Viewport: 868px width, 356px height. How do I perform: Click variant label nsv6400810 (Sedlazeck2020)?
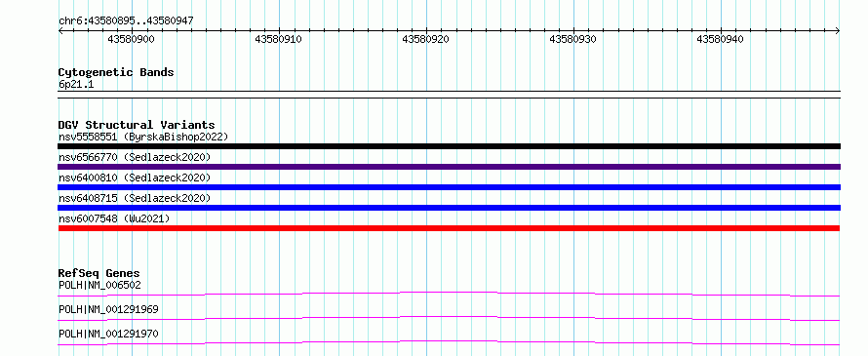pos(135,178)
